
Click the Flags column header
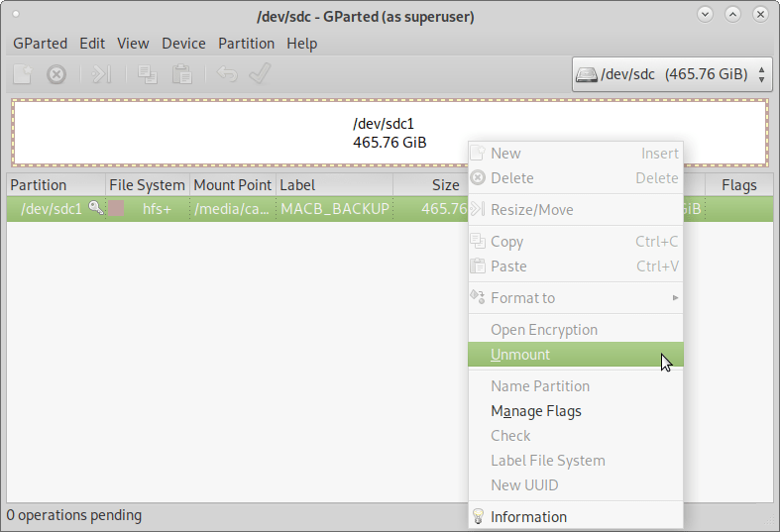coord(738,185)
